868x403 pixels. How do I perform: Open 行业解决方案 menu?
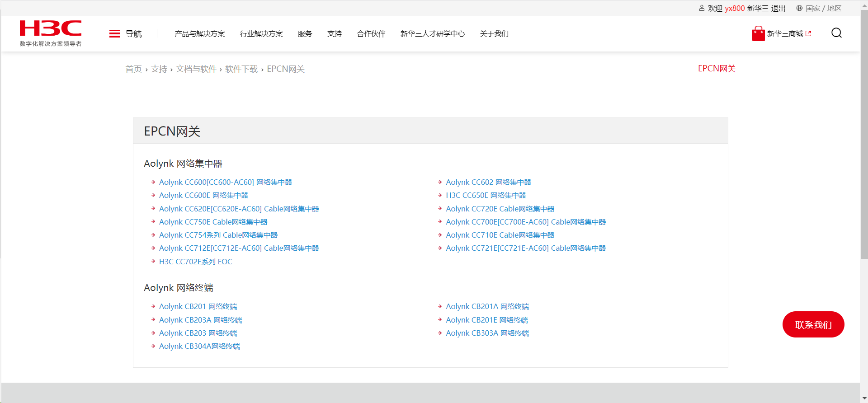261,34
